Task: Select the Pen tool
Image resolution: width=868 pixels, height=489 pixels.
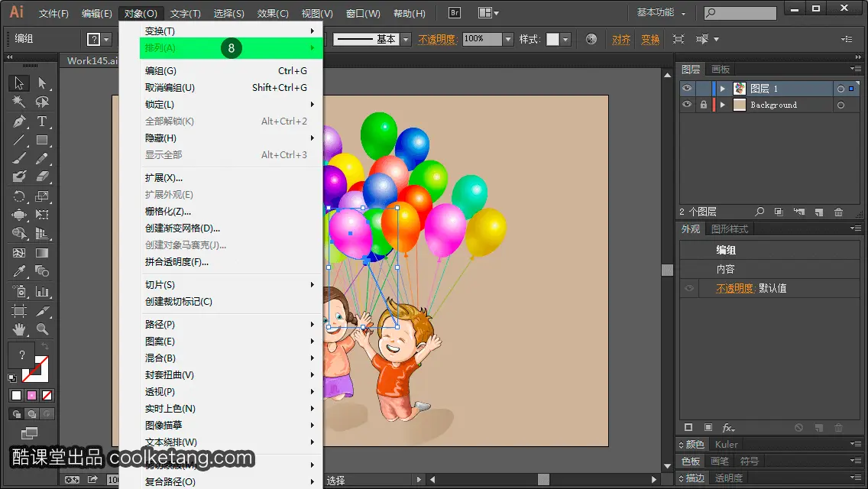Action: tap(19, 121)
